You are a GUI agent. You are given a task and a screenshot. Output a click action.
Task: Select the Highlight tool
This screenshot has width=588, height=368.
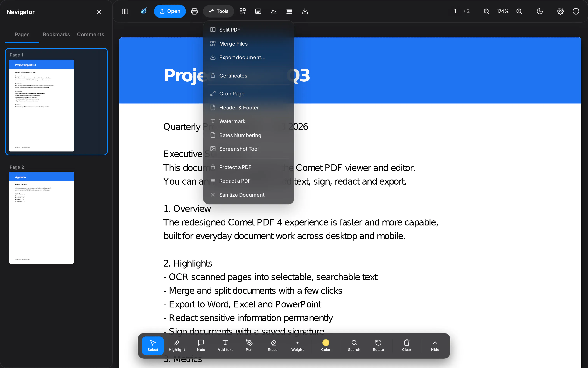click(x=177, y=346)
